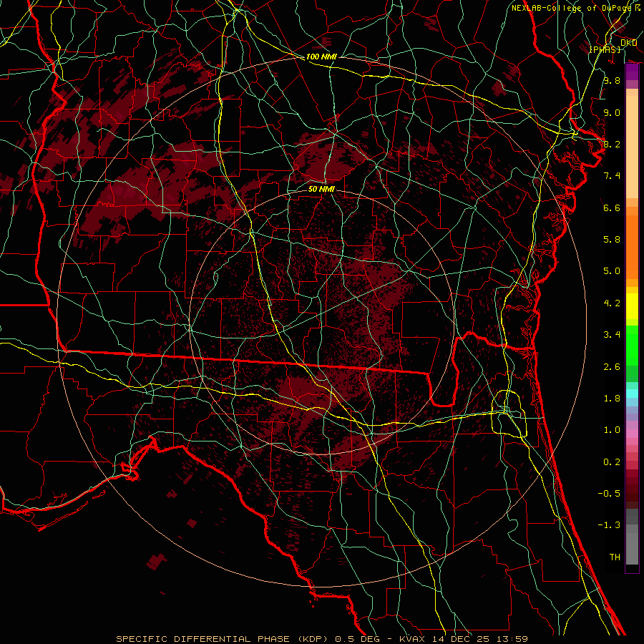The height and width of the screenshot is (644, 644).
Task: Choose the pink swatch near 1.0
Action: coord(632,431)
